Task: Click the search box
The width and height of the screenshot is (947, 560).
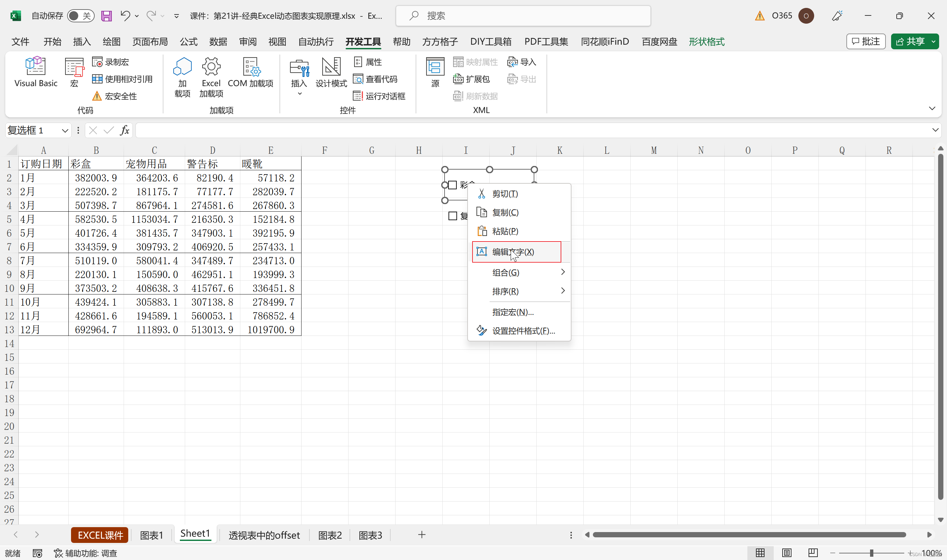Action: 523,16
